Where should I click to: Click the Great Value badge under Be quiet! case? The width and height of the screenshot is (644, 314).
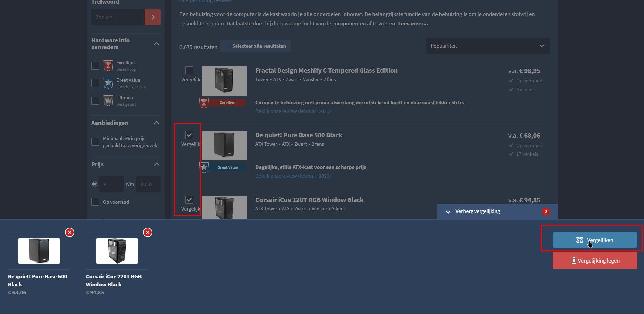(x=223, y=167)
